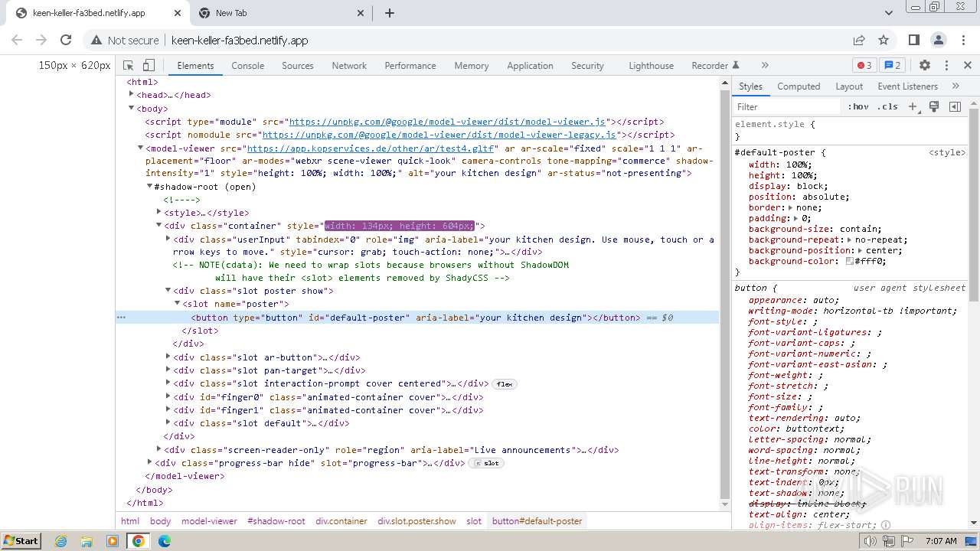The image size is (980, 551).
Task: Open DevTools settings gear
Action: click(x=925, y=66)
